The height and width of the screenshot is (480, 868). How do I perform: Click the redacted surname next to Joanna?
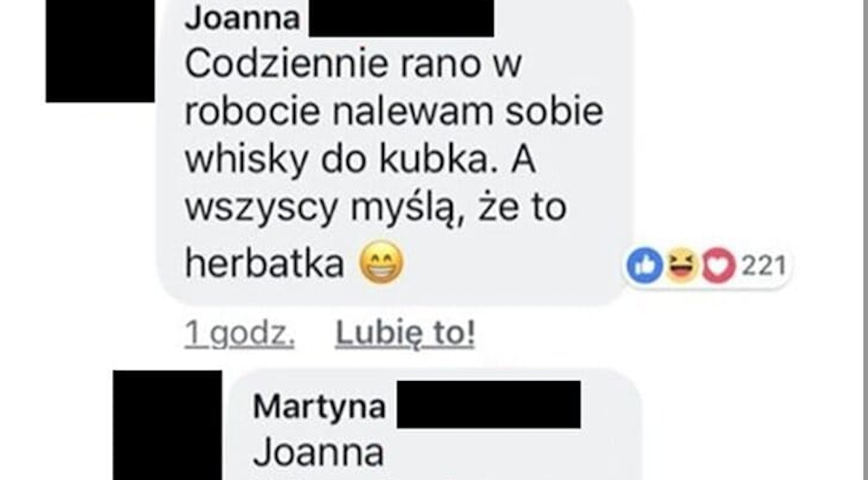(401, 18)
